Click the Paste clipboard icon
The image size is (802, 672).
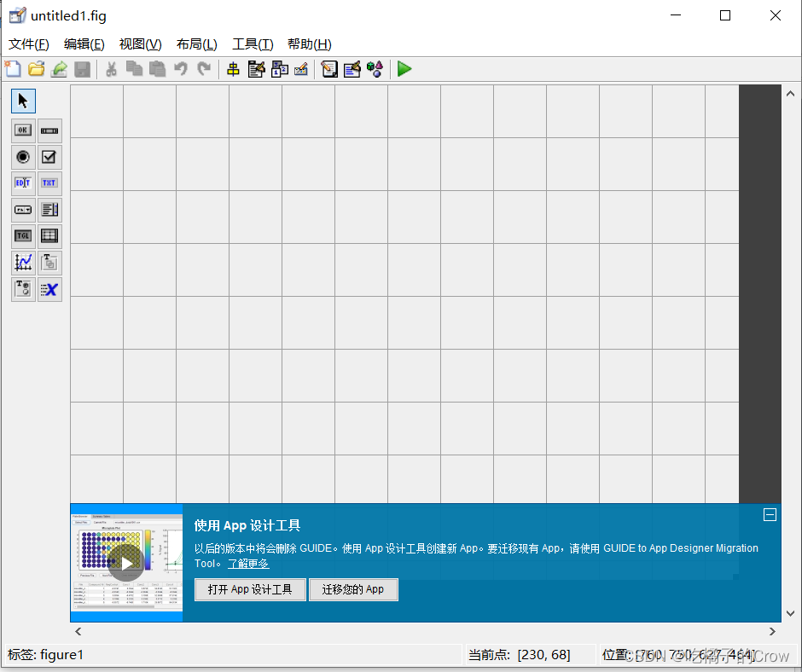pyautogui.click(x=157, y=69)
